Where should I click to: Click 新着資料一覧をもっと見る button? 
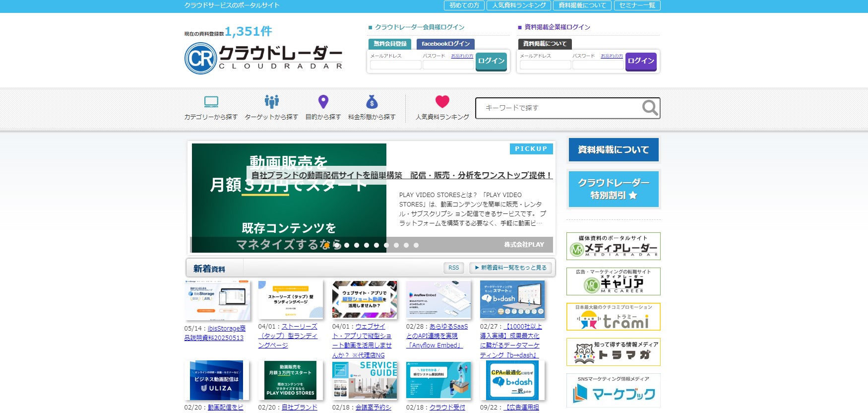[x=511, y=268]
